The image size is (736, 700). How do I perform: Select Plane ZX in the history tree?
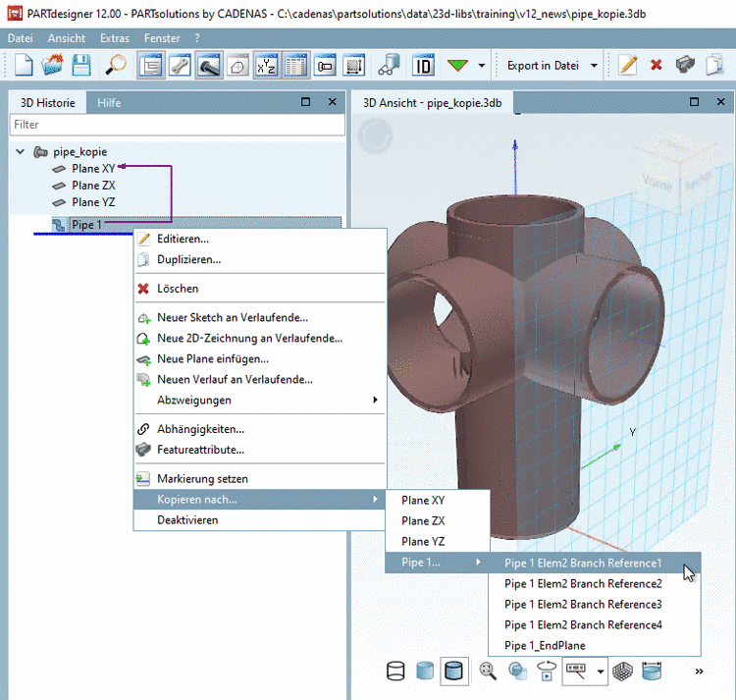[93, 186]
